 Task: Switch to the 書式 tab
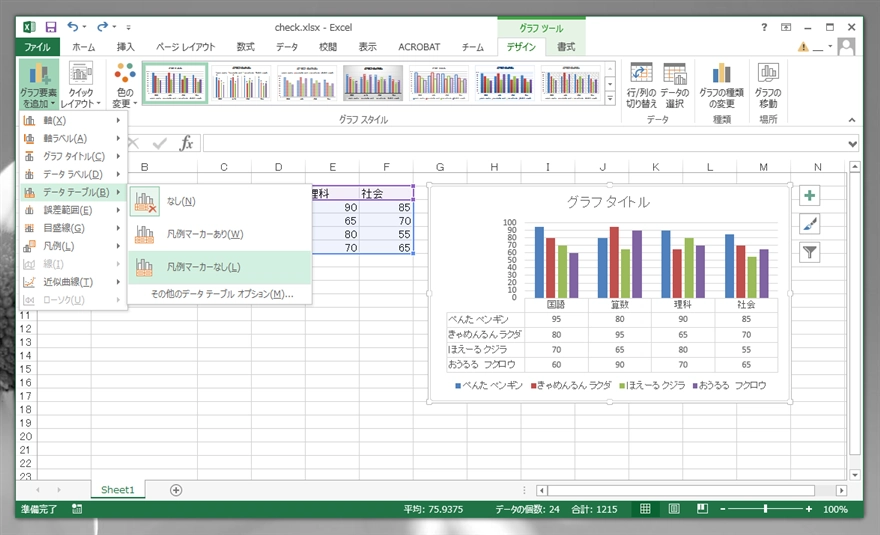click(566, 47)
